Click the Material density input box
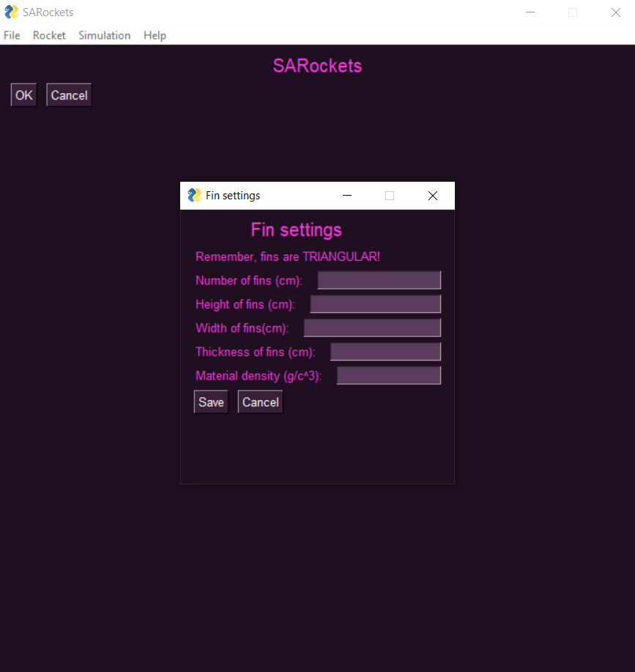Image resolution: width=635 pixels, height=672 pixels. coord(388,375)
